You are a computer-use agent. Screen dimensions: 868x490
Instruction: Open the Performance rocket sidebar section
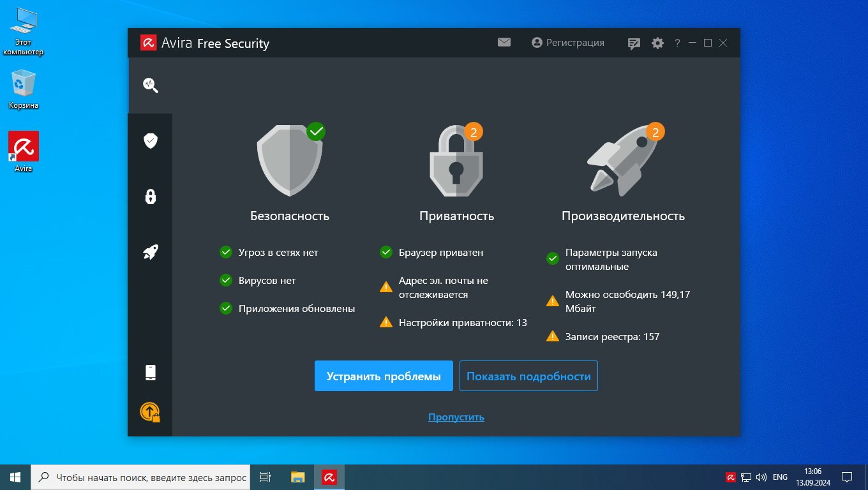151,252
